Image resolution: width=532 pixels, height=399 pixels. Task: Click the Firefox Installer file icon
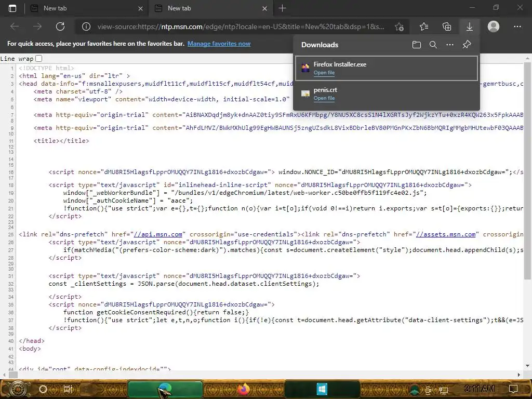(305, 68)
